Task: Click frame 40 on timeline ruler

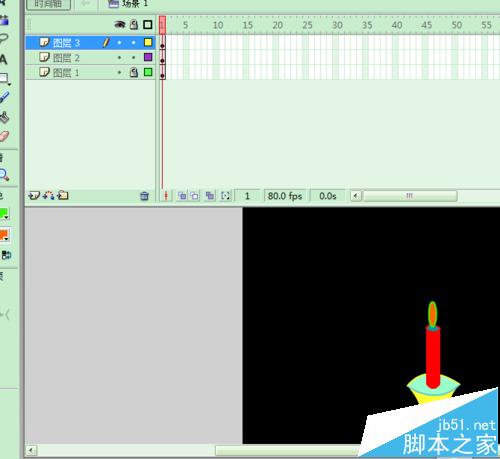Action: (x=397, y=25)
